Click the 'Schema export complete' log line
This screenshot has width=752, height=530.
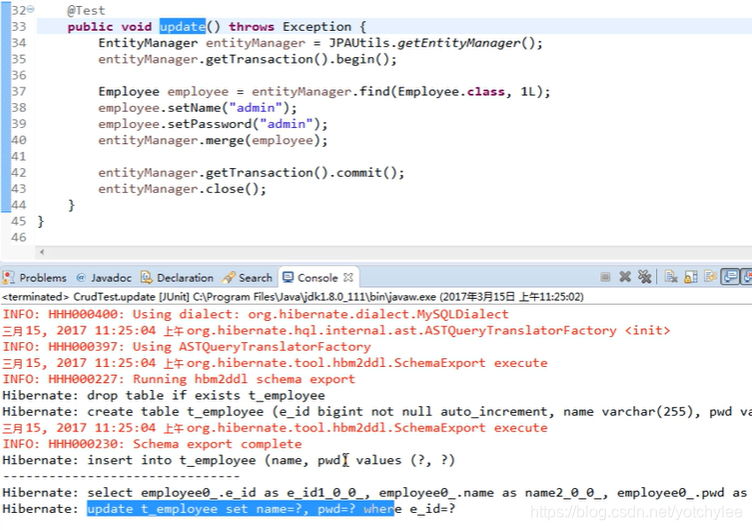pos(152,444)
